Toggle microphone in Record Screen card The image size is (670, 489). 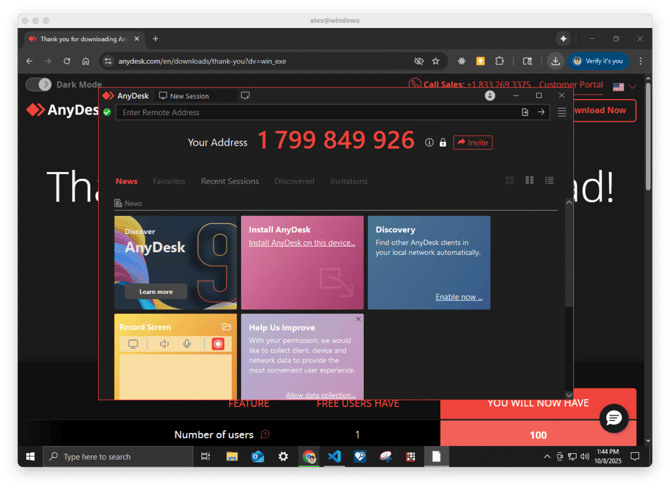tap(187, 344)
